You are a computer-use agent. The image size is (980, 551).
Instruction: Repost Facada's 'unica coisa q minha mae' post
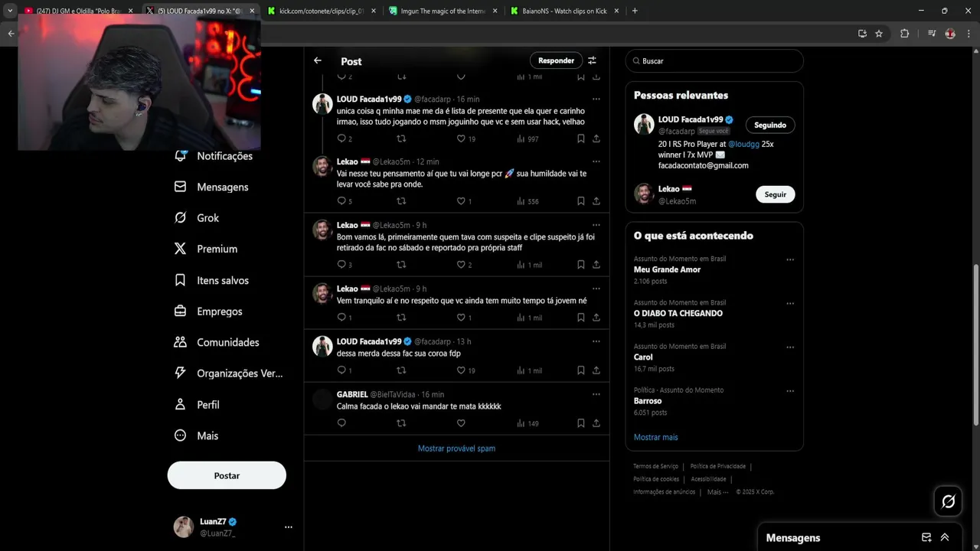coord(401,139)
